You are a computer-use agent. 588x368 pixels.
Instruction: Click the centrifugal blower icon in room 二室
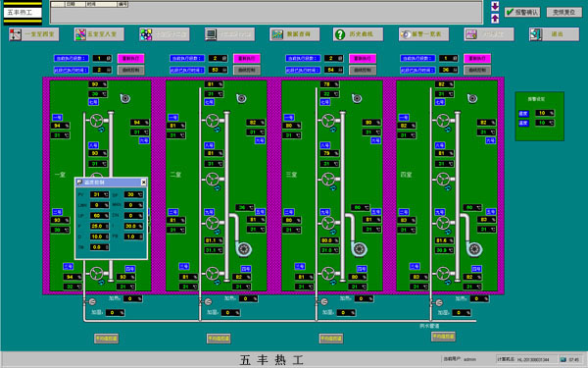point(244,248)
